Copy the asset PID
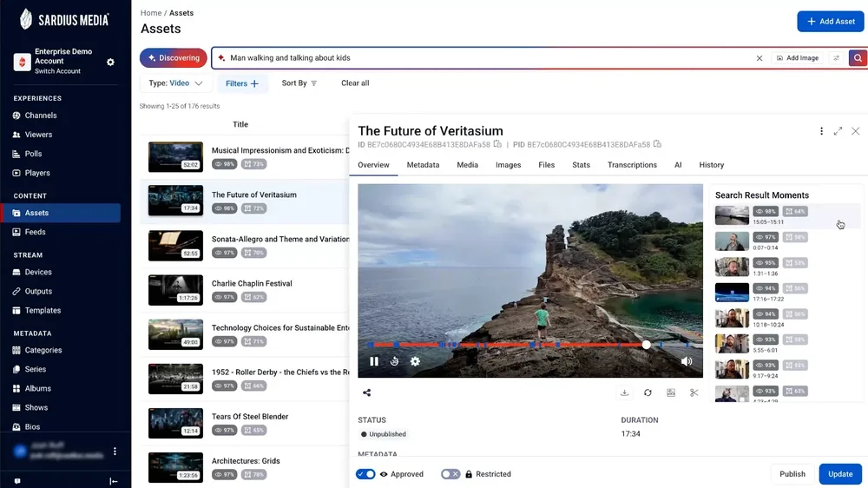Viewport: 868px width, 488px height. tap(657, 144)
